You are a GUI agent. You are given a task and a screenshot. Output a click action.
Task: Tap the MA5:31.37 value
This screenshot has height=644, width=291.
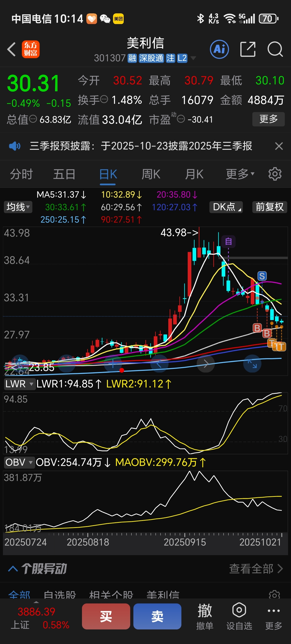coord(61,195)
